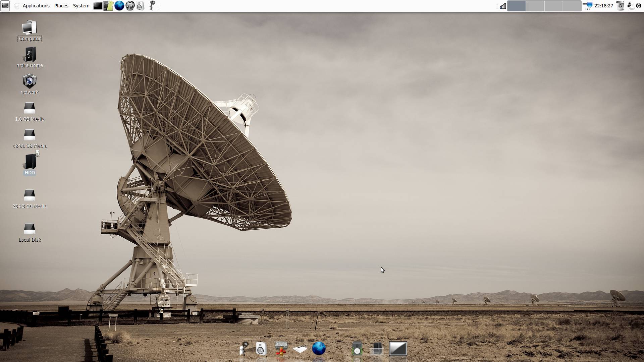Switch to the fourth workspace
This screenshot has width=644, height=362.
(572, 6)
